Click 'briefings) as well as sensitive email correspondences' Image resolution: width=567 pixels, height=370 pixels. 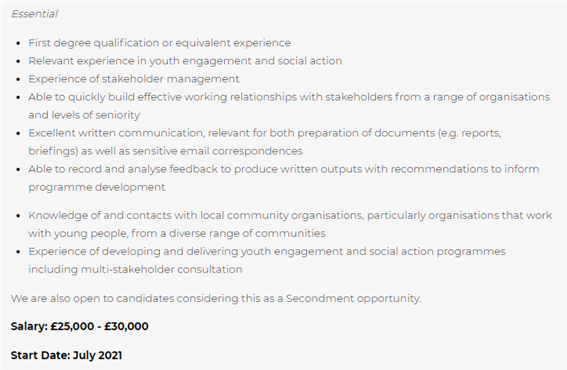point(165,151)
